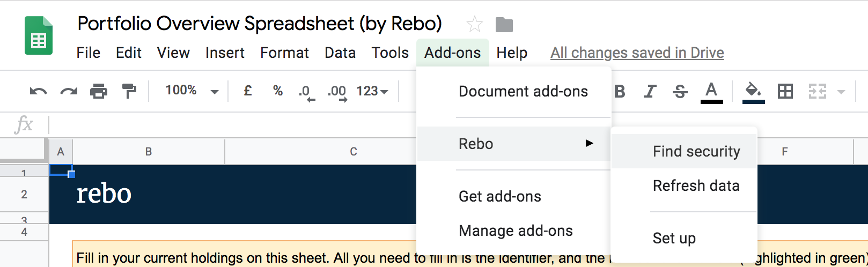Image resolution: width=868 pixels, height=267 pixels.
Task: Select Set up in Rebo submenu
Action: click(x=684, y=238)
